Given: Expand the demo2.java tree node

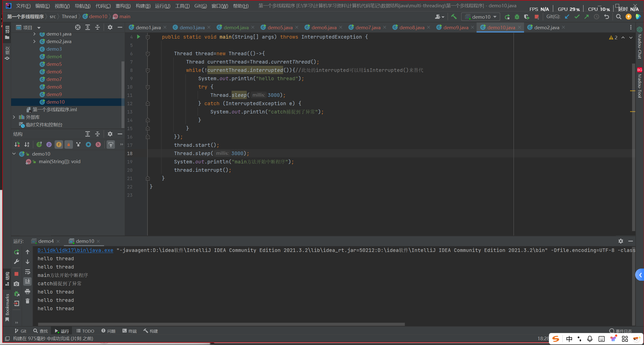Looking at the screenshot, I should point(34,41).
